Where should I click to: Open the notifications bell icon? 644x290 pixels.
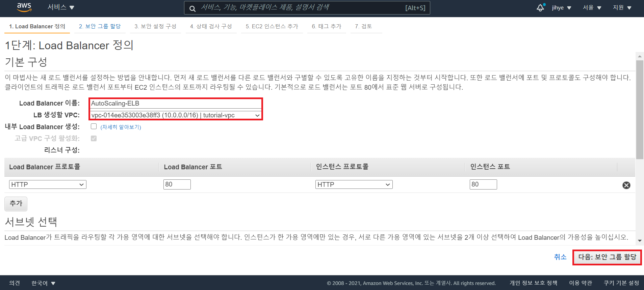tap(541, 7)
